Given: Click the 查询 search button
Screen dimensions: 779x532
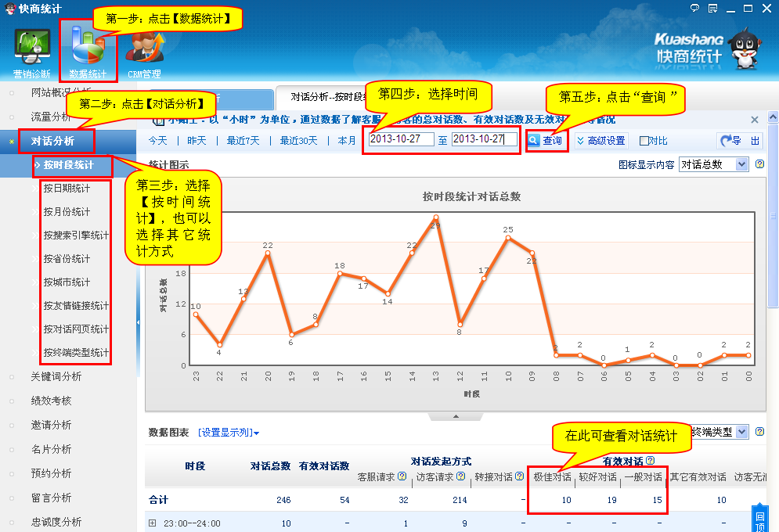Looking at the screenshot, I should pyautogui.click(x=545, y=141).
